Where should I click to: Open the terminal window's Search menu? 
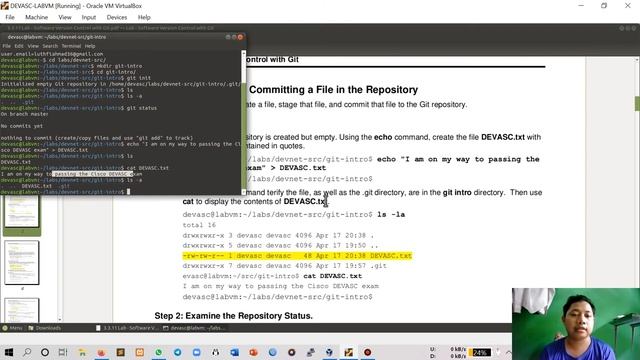[x=50, y=46]
